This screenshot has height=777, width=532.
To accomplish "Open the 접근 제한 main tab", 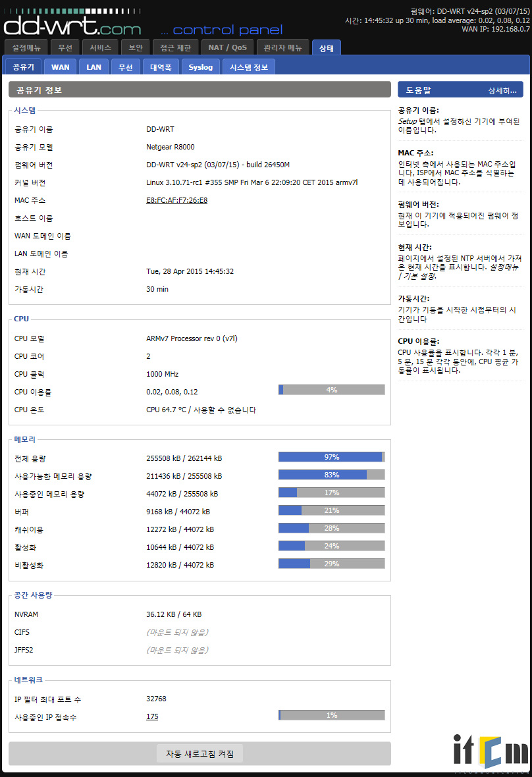I will click(x=175, y=47).
